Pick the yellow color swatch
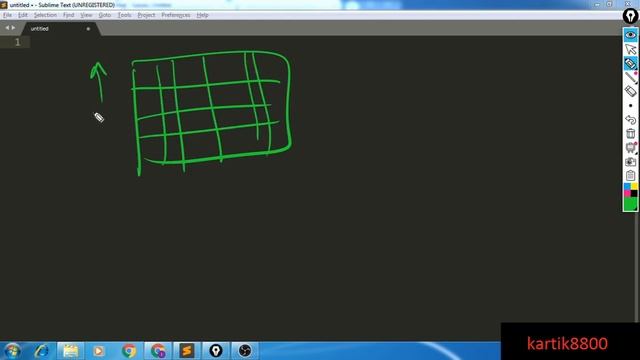640x360 pixels. 634,187
